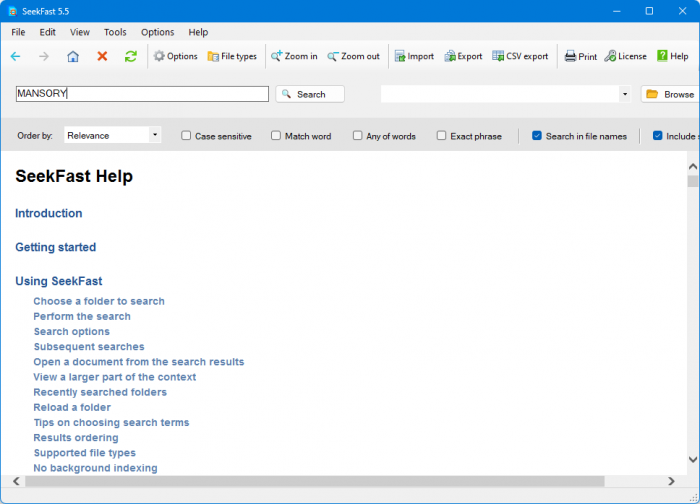Open the Help menu
Image resolution: width=700 pixels, height=504 pixels.
[198, 32]
